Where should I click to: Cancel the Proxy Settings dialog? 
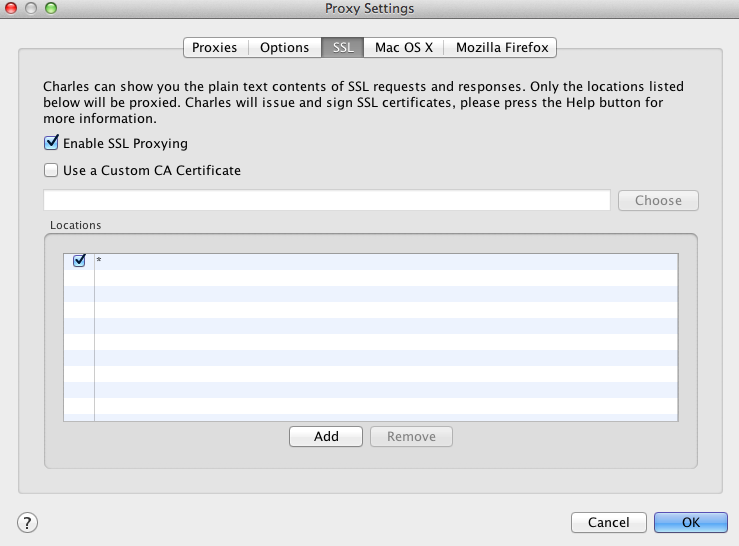(608, 522)
